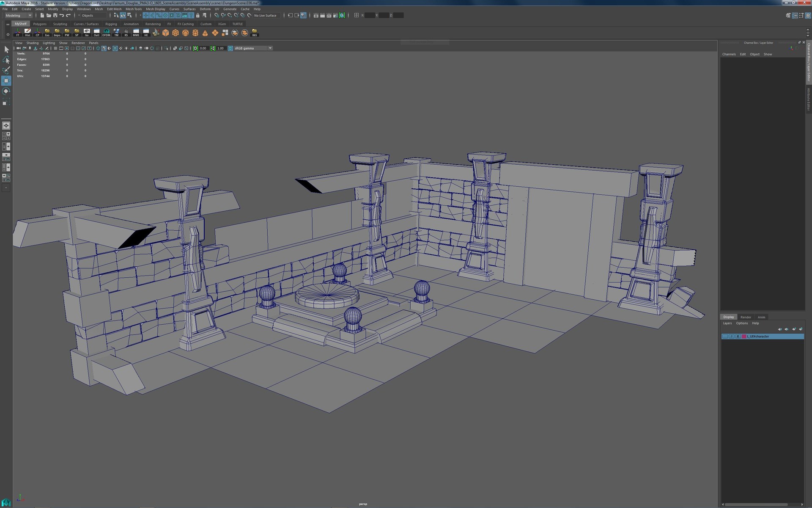This screenshot has width=812, height=508.
Task: Click the save scene icon
Action: click(55, 15)
